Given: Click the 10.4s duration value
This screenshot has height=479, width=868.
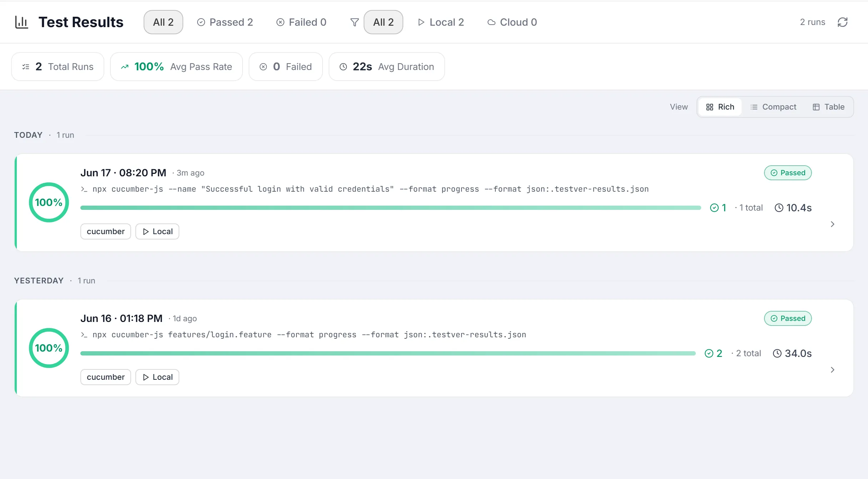Looking at the screenshot, I should pyautogui.click(x=799, y=208).
